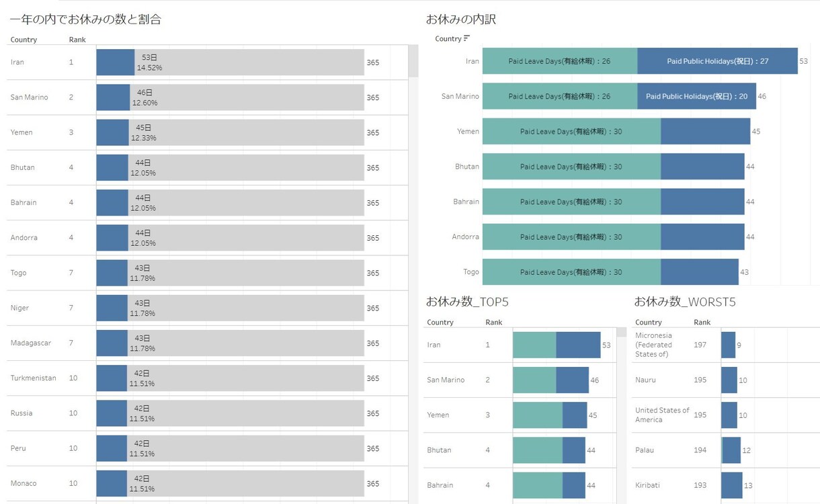Viewport: 820px width, 504px height.
Task: Select Monaco's gray 365 bar
Action: click(x=245, y=484)
